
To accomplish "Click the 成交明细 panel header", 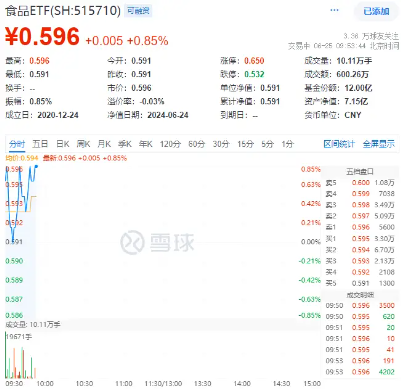I will [x=360, y=295].
